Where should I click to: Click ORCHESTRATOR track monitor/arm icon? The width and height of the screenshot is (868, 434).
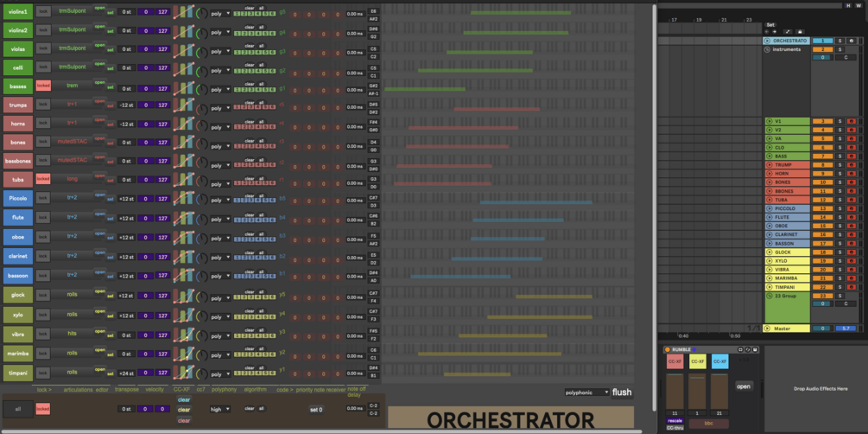tap(851, 41)
